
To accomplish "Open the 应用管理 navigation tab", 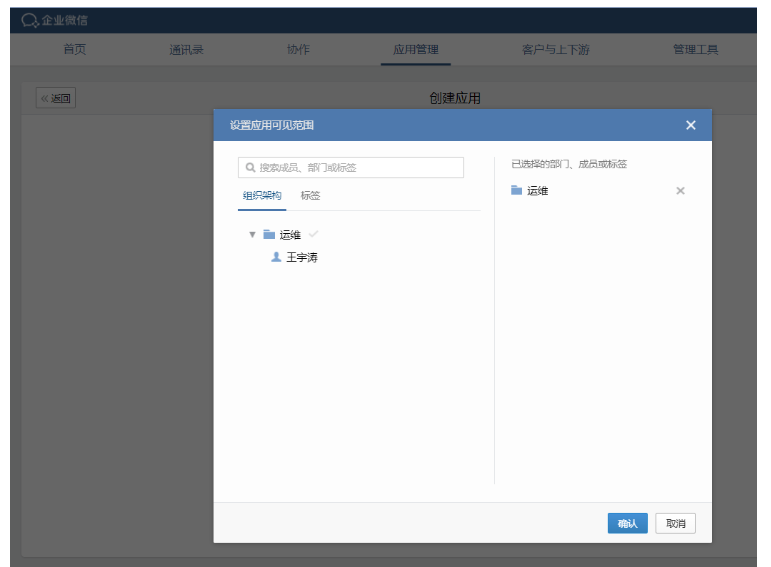I will pos(415,49).
